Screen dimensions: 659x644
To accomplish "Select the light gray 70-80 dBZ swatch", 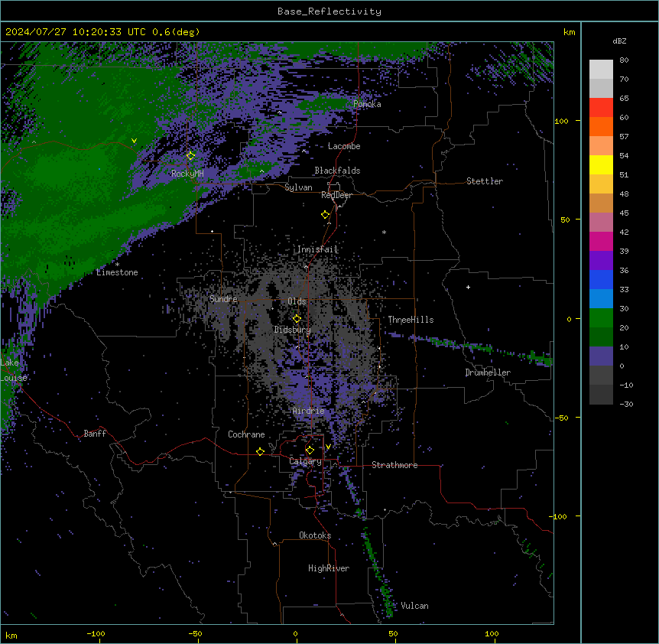I will 601,69.
